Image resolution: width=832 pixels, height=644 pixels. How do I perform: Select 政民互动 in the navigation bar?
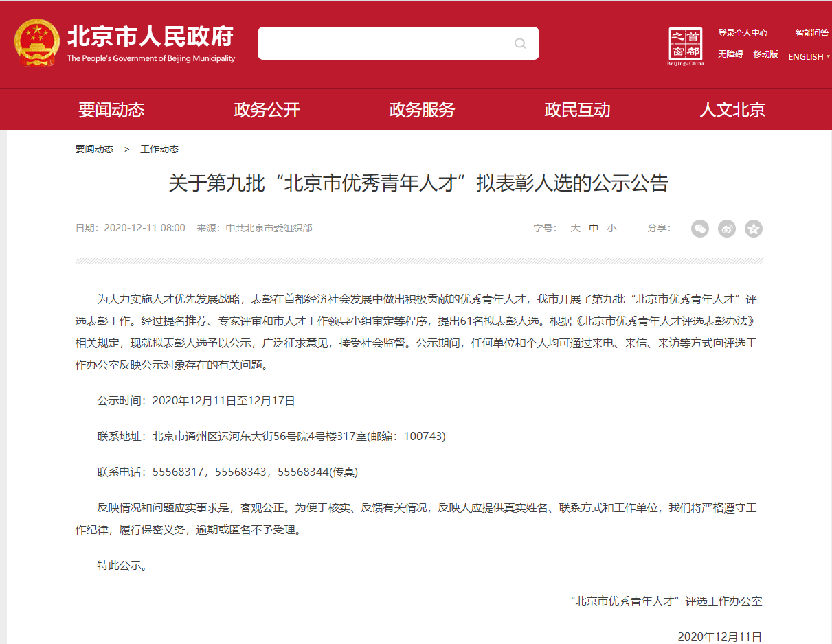(577, 110)
